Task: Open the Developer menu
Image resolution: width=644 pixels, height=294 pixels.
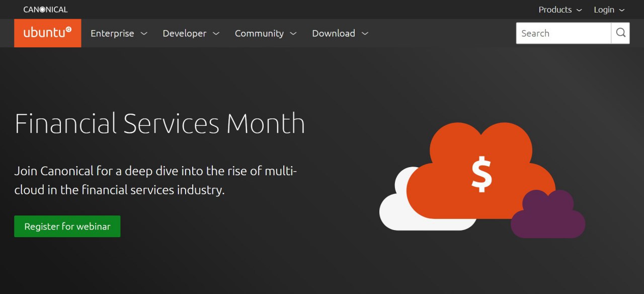Action: (191, 33)
